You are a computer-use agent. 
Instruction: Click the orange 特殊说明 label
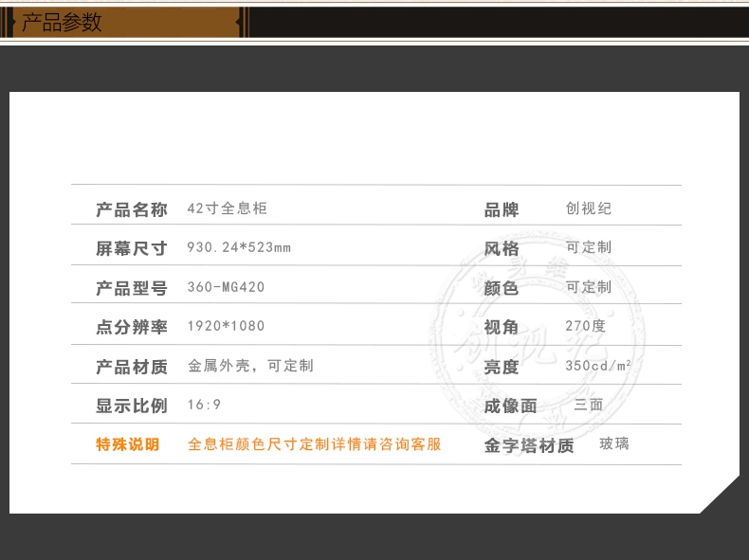pyautogui.click(x=128, y=444)
